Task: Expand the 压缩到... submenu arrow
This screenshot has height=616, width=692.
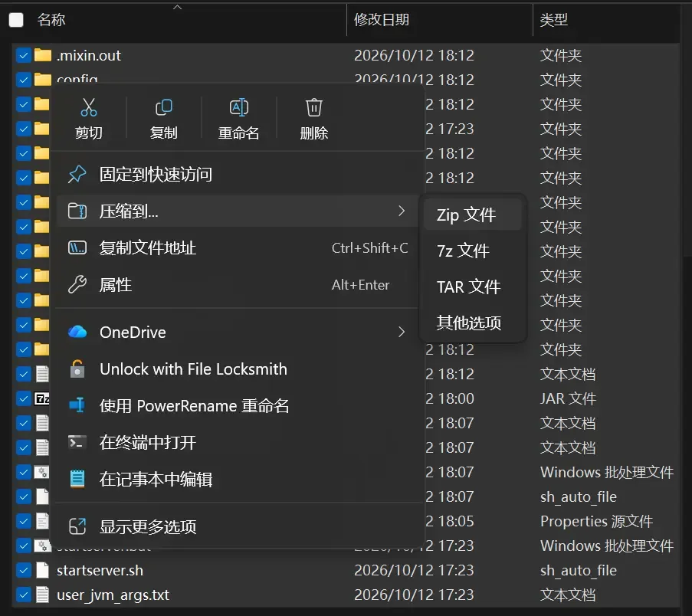Action: click(401, 211)
